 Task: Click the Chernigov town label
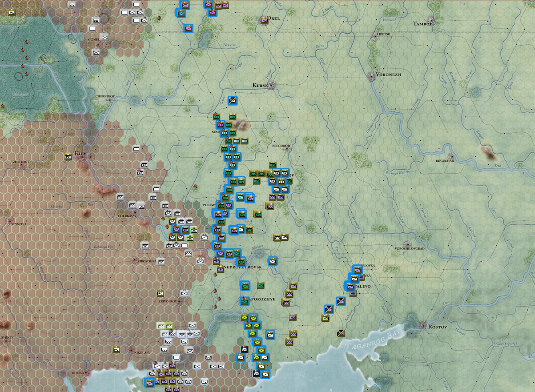105,97
